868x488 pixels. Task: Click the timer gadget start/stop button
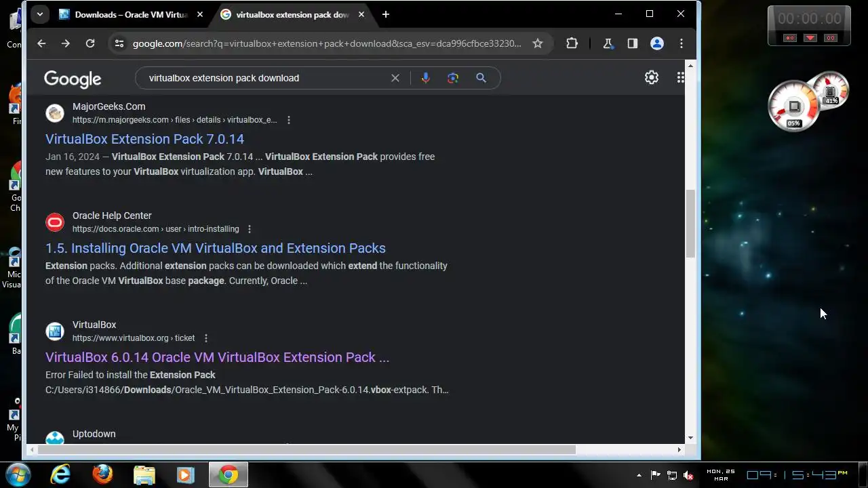click(789, 38)
